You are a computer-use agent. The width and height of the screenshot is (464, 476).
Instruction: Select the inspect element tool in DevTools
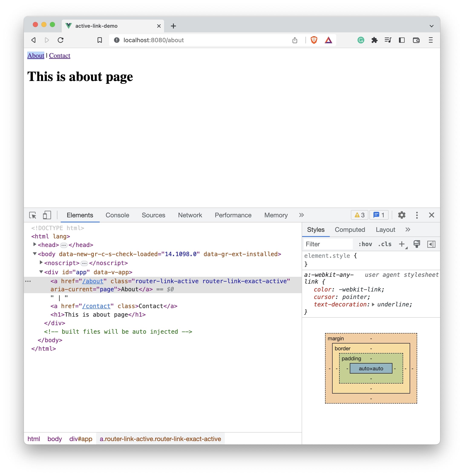pyautogui.click(x=33, y=215)
